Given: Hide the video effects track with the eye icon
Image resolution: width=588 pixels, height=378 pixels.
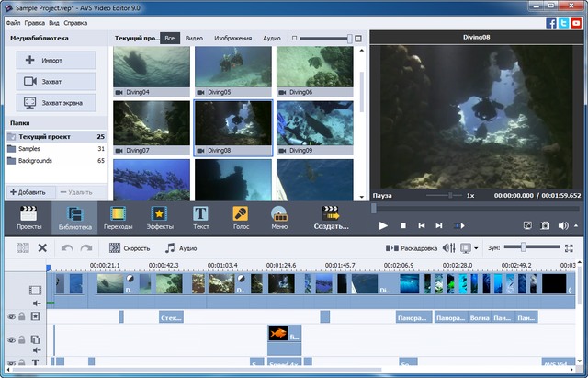Looking at the screenshot, I should point(12,316).
